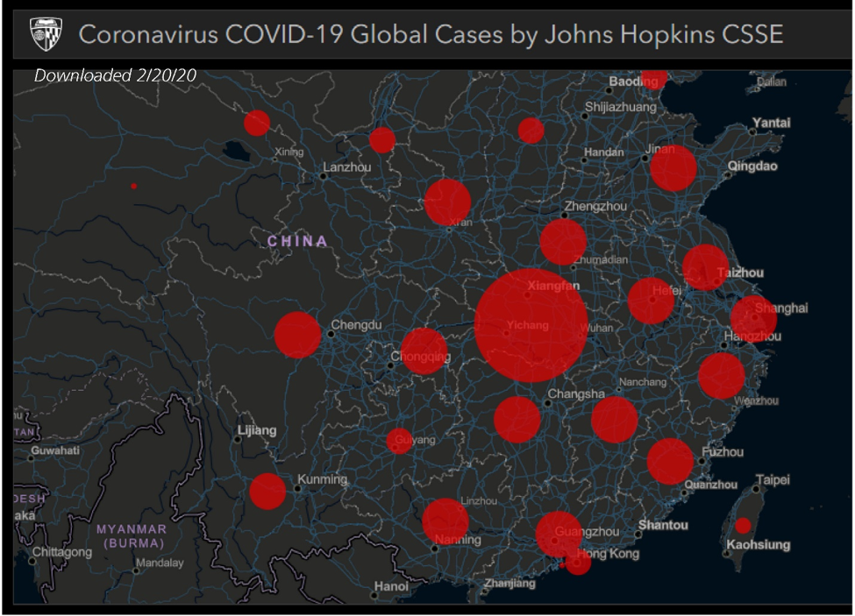
Task: Select the small red circle on Guiyang
Action: (399, 441)
